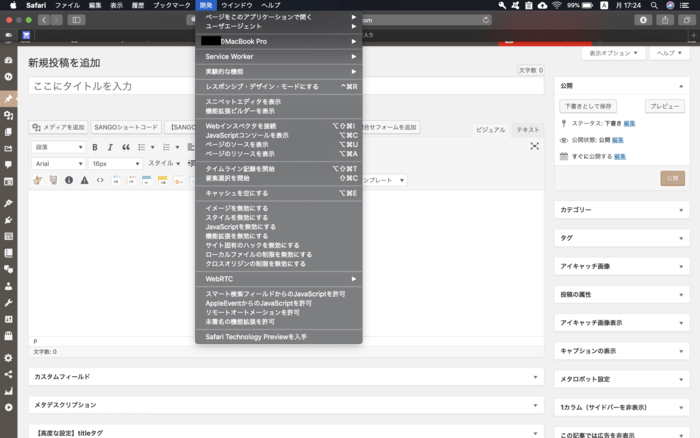The image size is (700, 438).
Task: Click the bulleted list icon
Action: point(142,147)
